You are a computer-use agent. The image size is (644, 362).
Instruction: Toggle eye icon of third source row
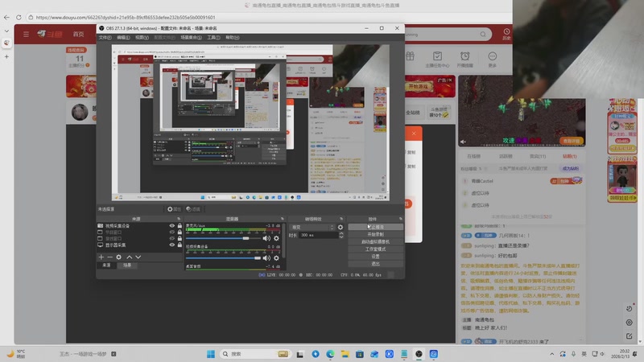172,238
